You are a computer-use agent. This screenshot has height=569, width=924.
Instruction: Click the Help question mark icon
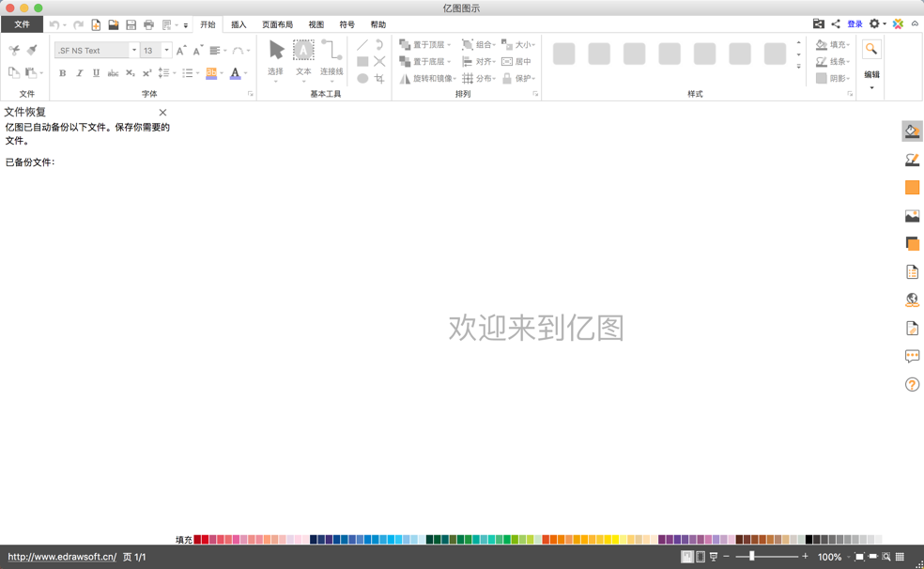[x=910, y=384]
